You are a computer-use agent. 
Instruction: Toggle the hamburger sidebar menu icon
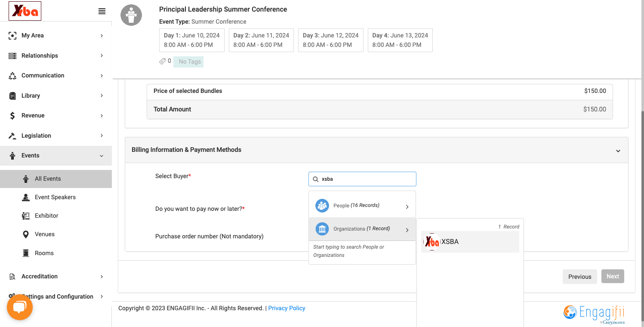pyautogui.click(x=102, y=12)
